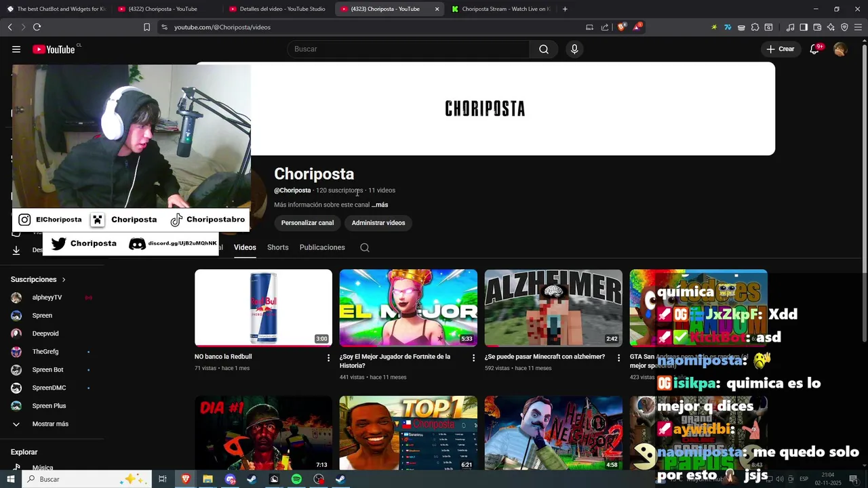Bookmark this page via bookmark icon
Screen dimensions: 868x488
pos(146,27)
